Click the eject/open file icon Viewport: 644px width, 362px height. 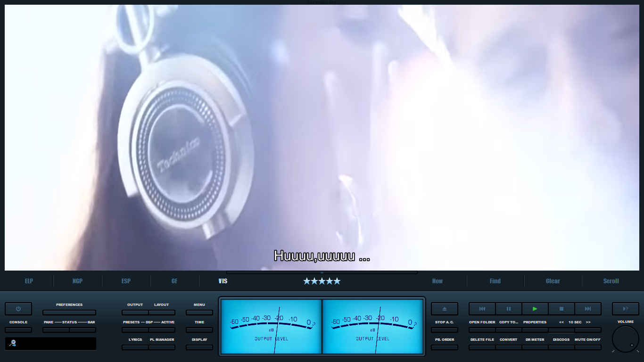(x=444, y=309)
